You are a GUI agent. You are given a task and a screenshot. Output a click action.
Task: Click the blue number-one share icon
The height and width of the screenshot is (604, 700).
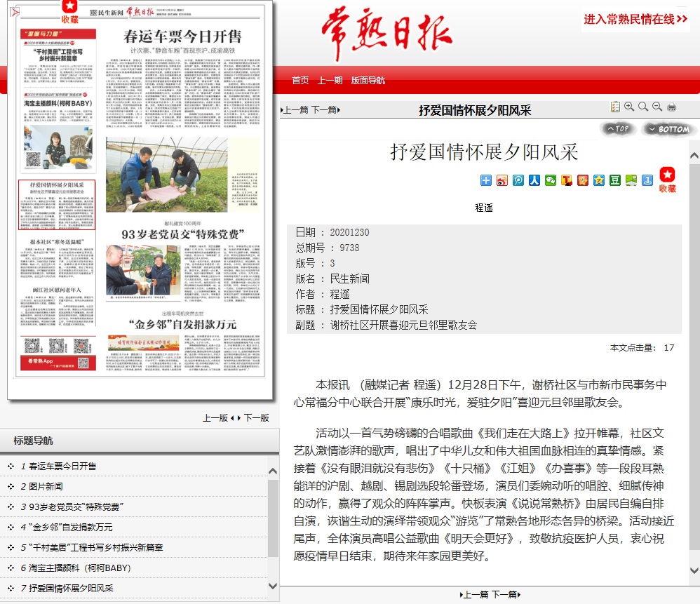click(647, 180)
